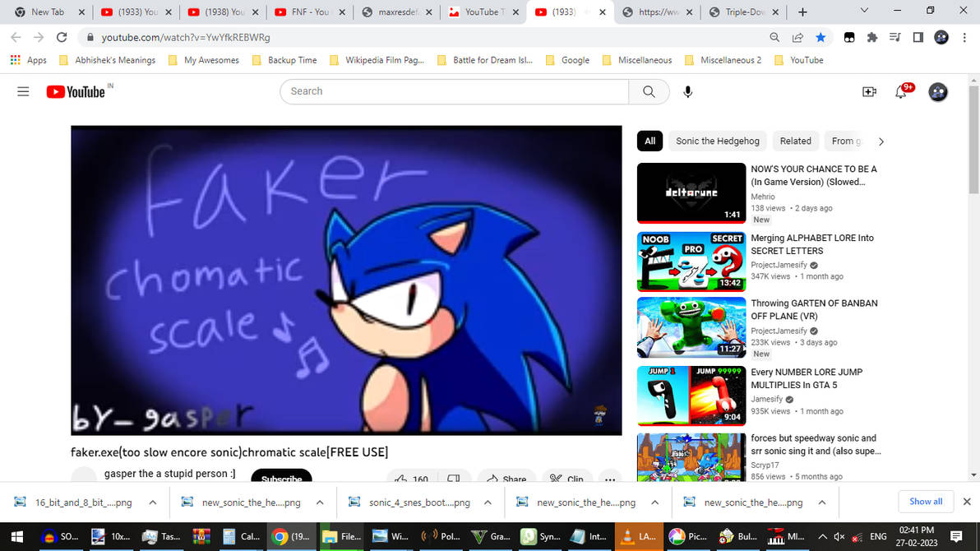The height and width of the screenshot is (551, 980).
Task: Open Chrome extensions puzzle icon
Action: [871, 38]
